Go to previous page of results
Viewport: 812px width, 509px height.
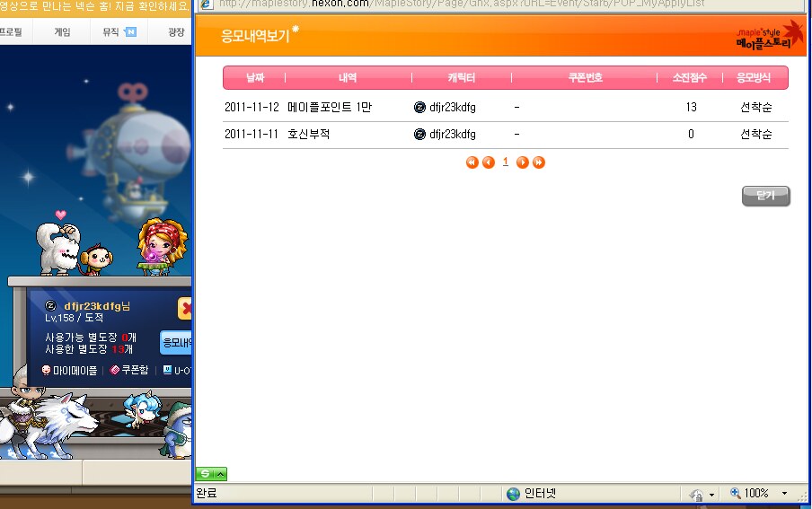489,162
